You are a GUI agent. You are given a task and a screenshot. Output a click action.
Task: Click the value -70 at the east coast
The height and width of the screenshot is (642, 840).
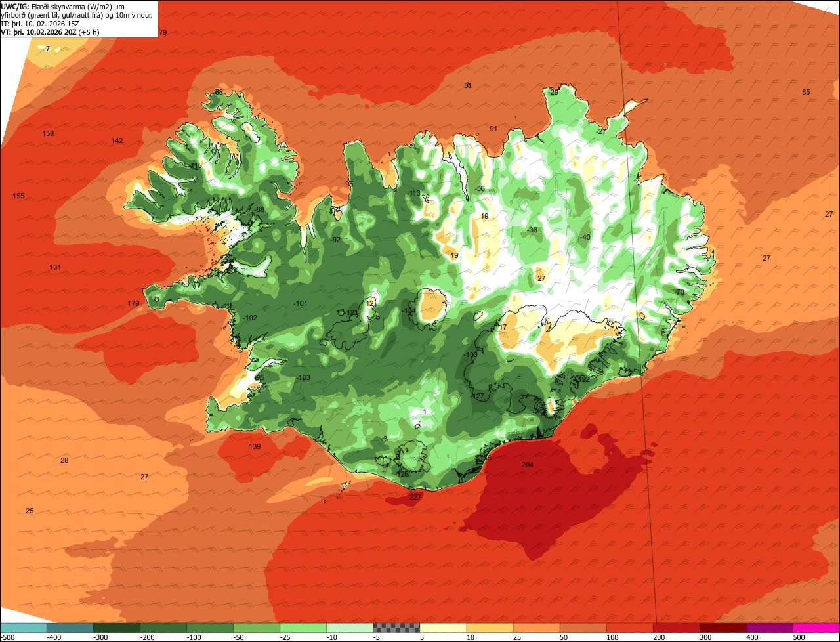[x=679, y=292]
